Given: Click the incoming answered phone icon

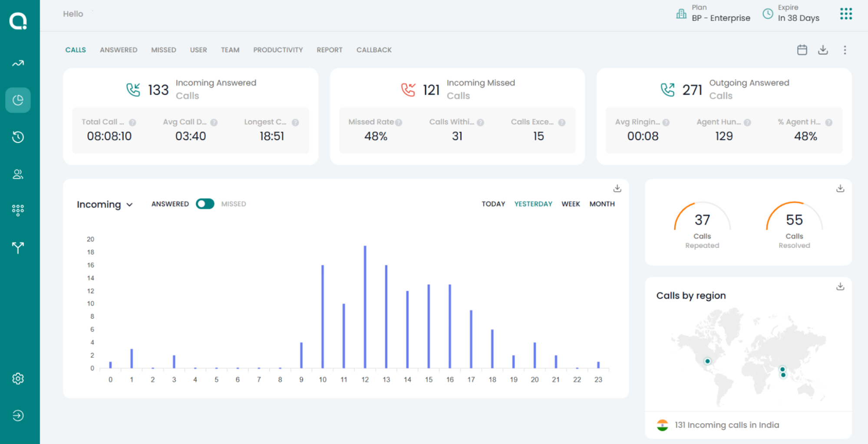Looking at the screenshot, I should [133, 90].
